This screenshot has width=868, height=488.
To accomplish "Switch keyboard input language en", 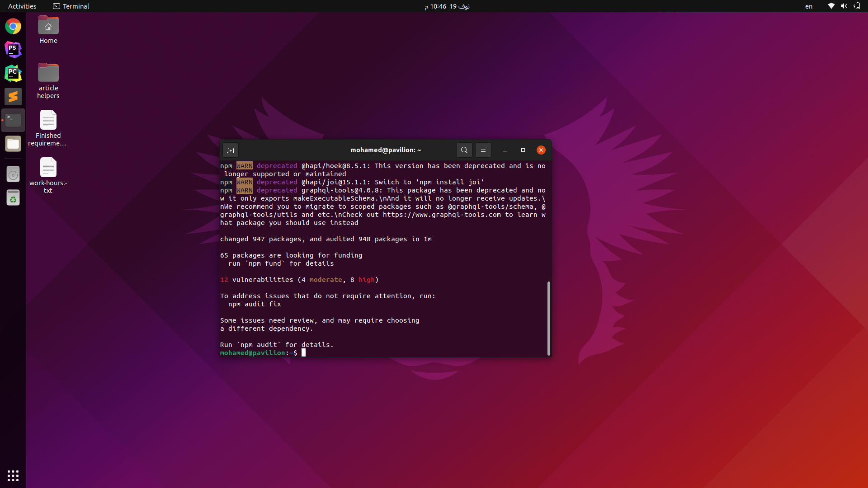I will 808,6.
